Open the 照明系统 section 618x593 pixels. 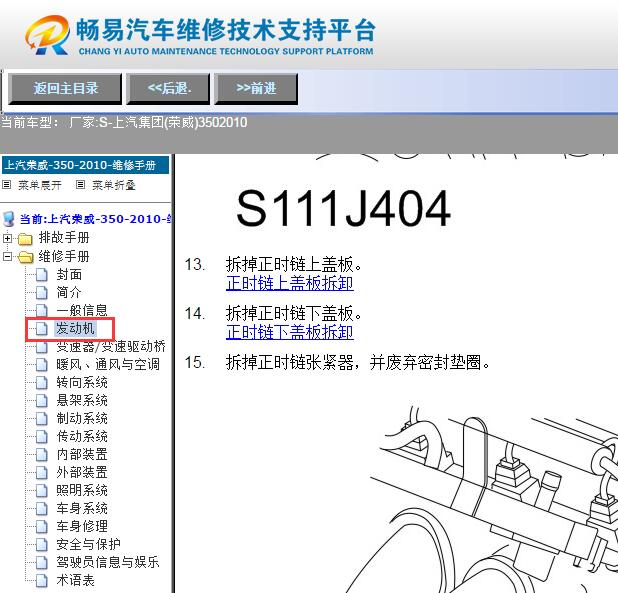tap(82, 490)
